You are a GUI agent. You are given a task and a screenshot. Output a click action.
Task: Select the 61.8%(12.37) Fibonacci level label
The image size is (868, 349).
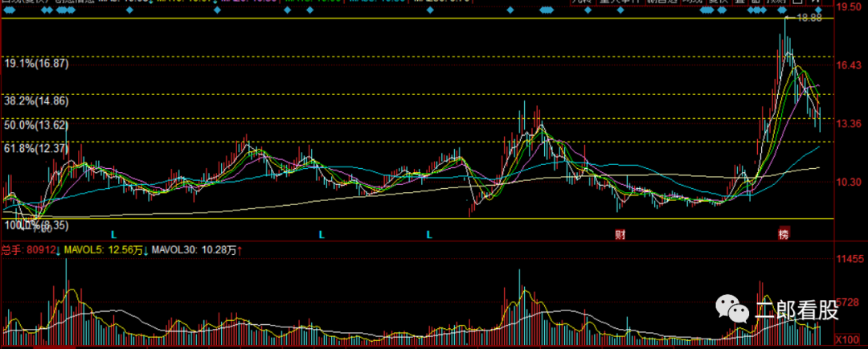point(36,149)
